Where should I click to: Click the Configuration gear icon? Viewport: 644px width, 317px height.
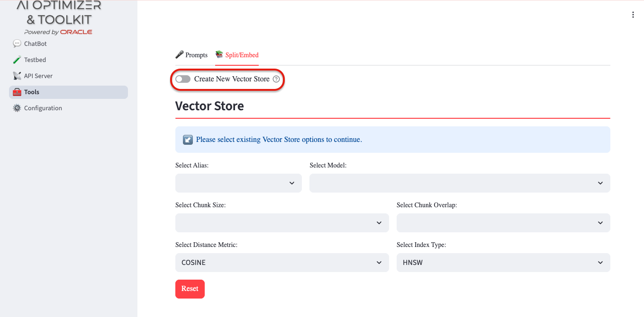pos(17,108)
